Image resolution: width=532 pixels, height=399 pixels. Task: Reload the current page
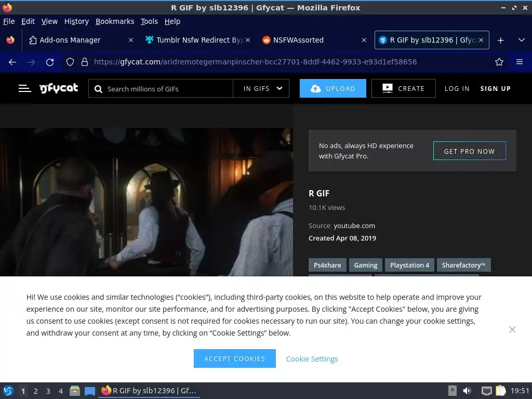50,62
